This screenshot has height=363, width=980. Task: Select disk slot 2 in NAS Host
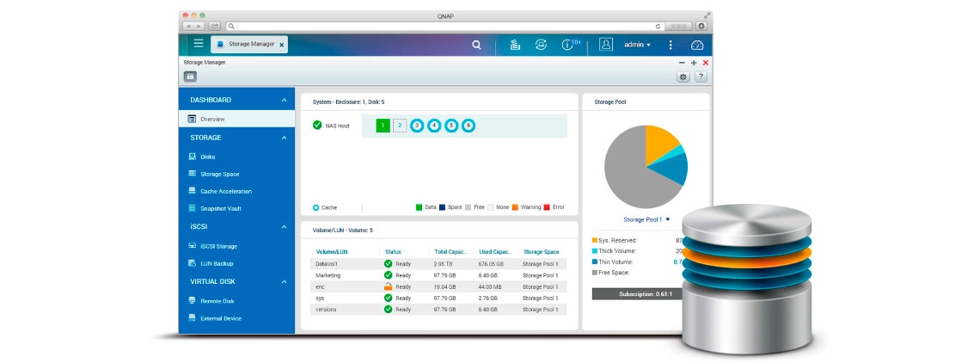click(x=400, y=126)
